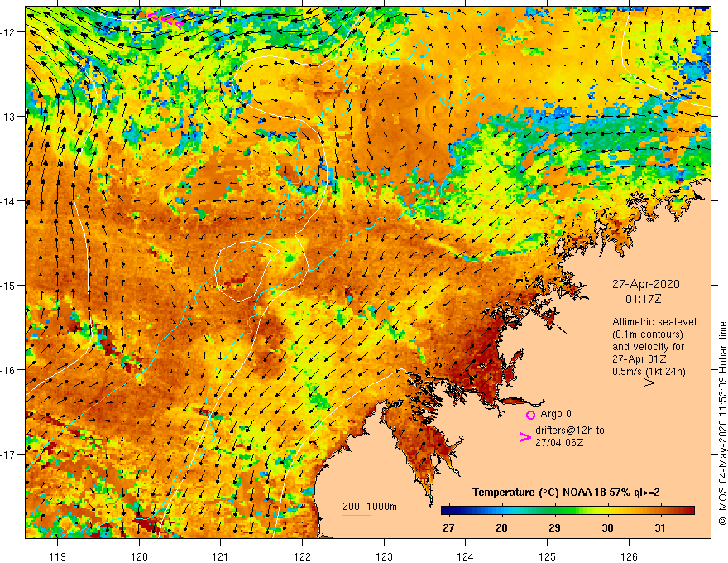Click the '27-Apr 01Z' legend text
This screenshot has width=728, height=563.
pyautogui.click(x=639, y=359)
